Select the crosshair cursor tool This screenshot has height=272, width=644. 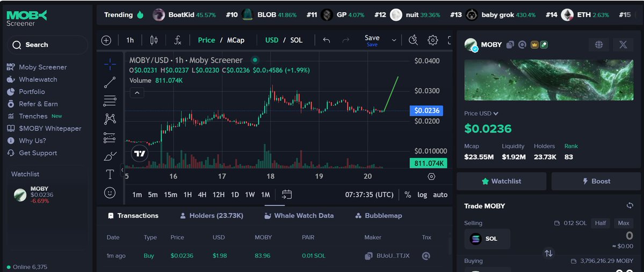(110, 65)
